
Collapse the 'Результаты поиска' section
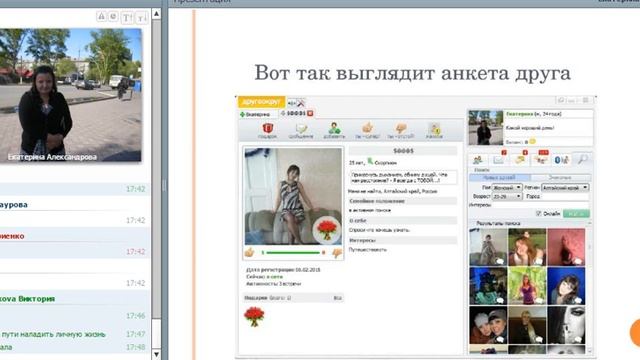coord(589,223)
